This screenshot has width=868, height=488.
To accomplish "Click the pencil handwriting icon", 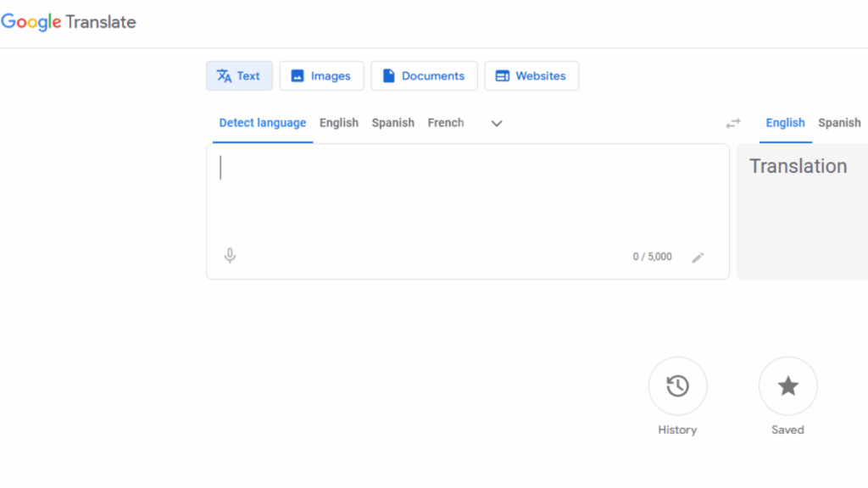I will click(x=698, y=258).
